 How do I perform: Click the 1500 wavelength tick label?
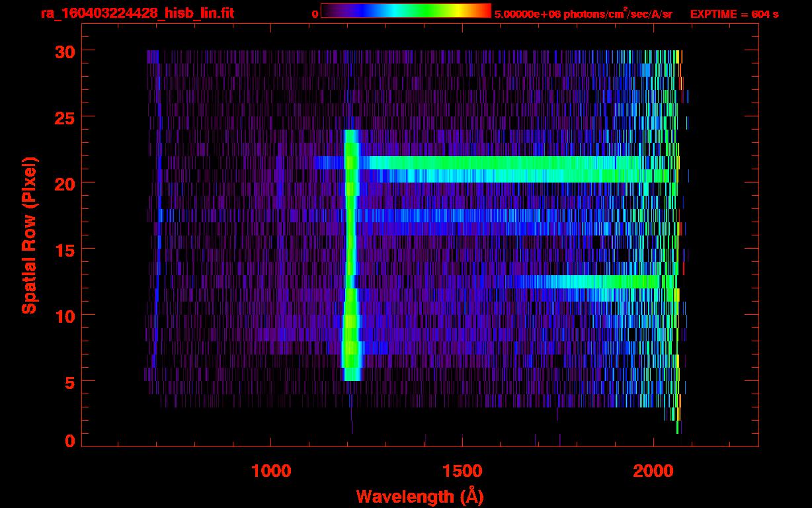pyautogui.click(x=462, y=471)
